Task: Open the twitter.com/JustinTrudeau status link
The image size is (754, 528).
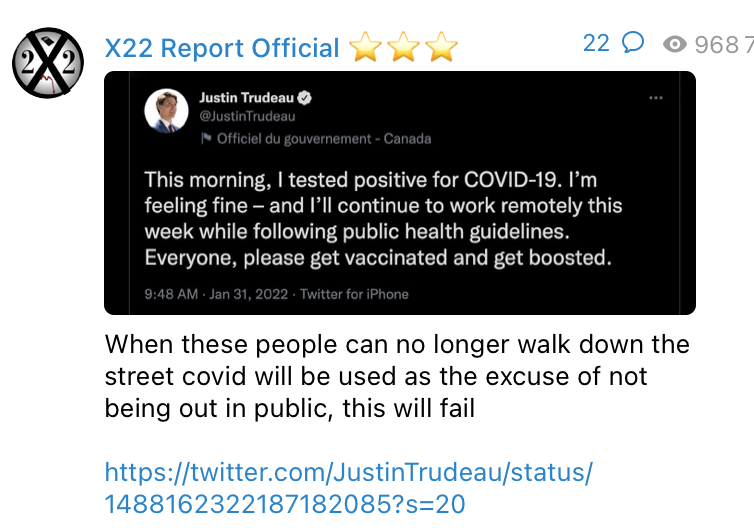Action: point(348,488)
